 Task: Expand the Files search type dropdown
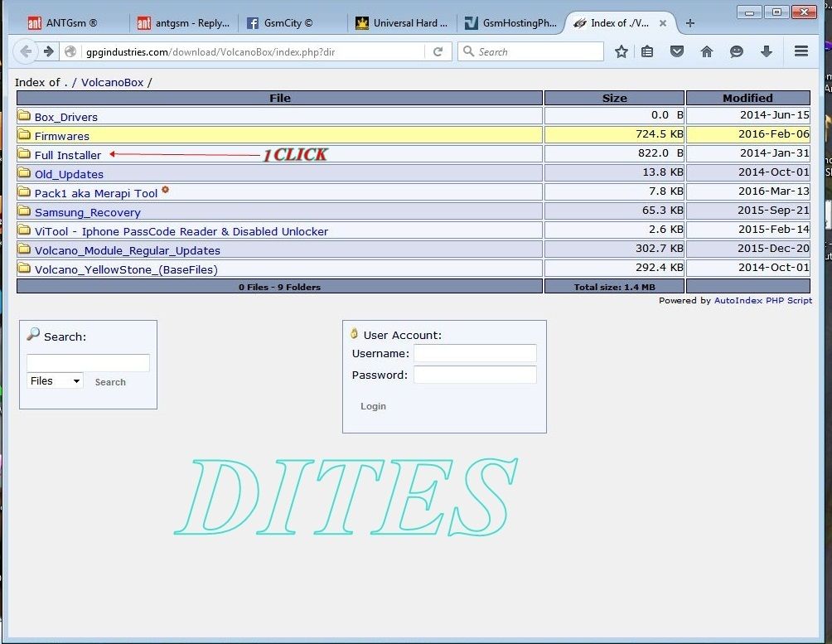[x=56, y=380]
